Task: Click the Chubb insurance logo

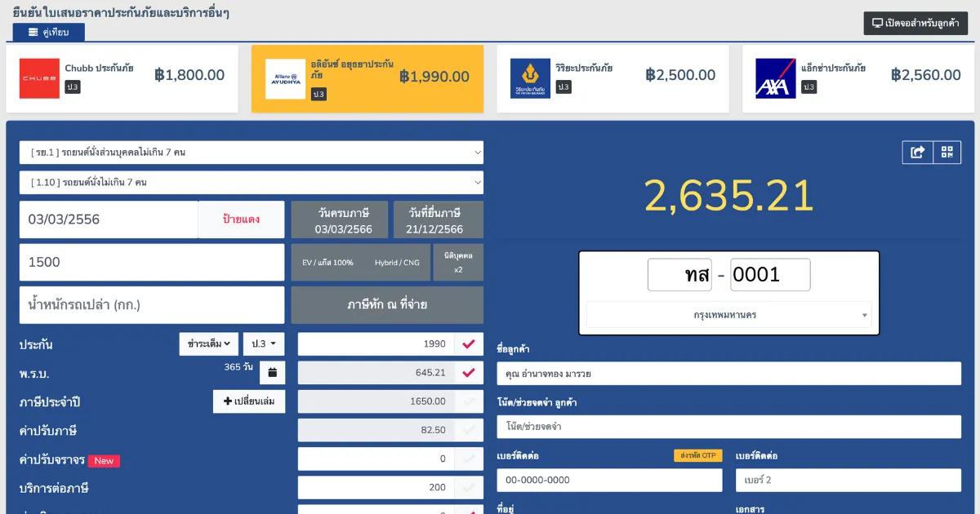Action: click(x=39, y=78)
